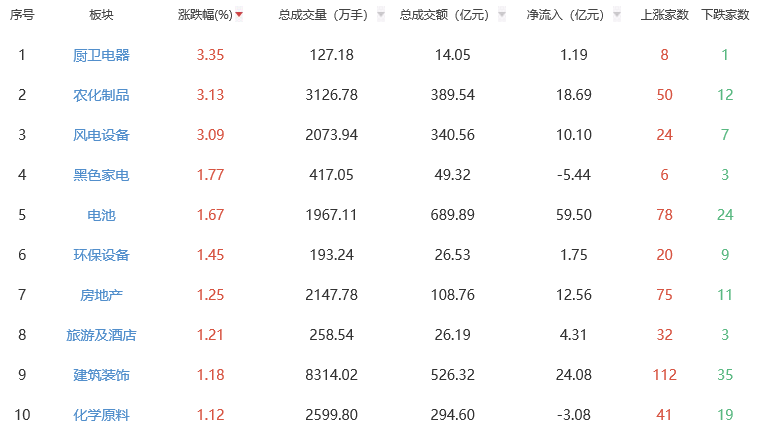Click the 序号 column header

click(x=21, y=15)
